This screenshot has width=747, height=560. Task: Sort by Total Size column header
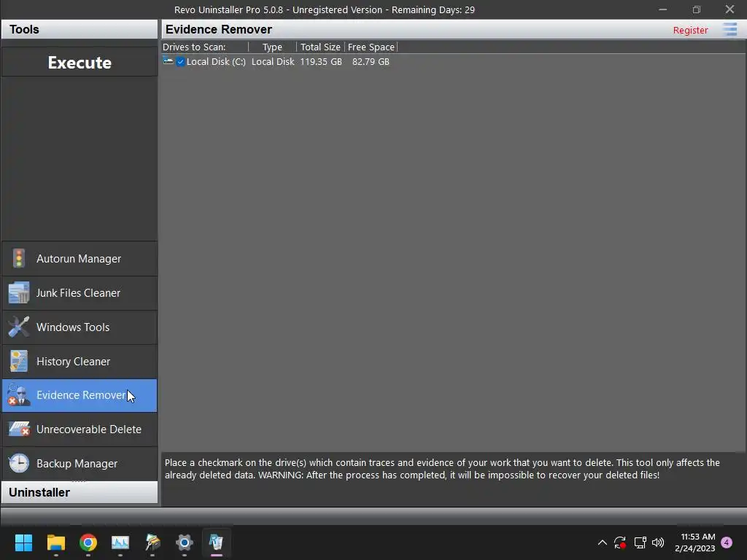[320, 47]
